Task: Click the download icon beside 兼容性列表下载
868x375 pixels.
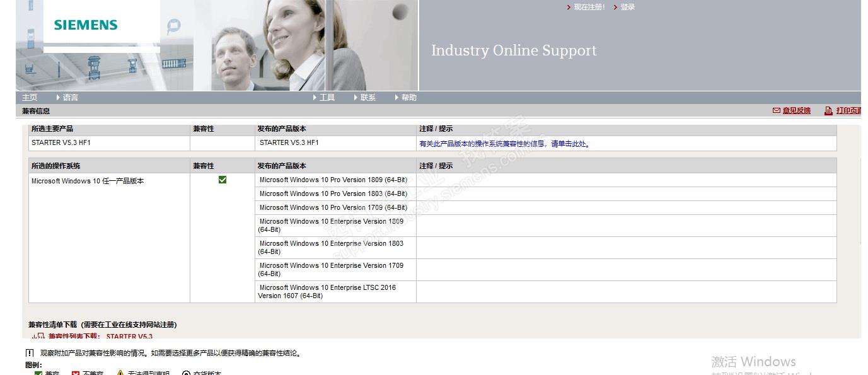Action: tap(39, 337)
